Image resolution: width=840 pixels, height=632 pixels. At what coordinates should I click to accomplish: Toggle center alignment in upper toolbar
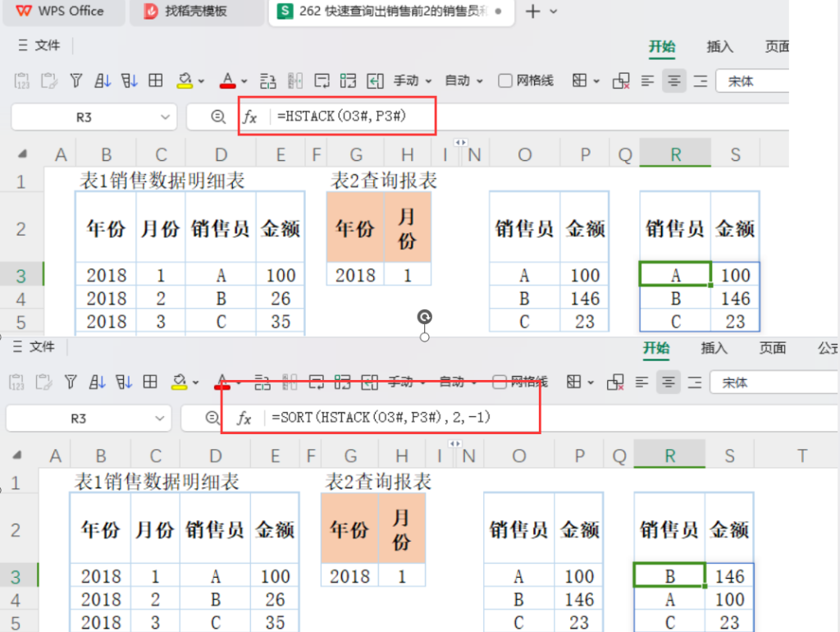point(674,81)
